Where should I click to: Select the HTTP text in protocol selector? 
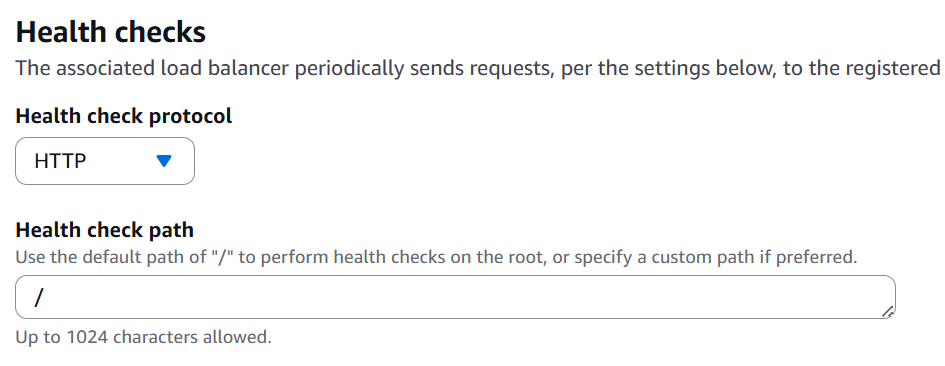60,161
